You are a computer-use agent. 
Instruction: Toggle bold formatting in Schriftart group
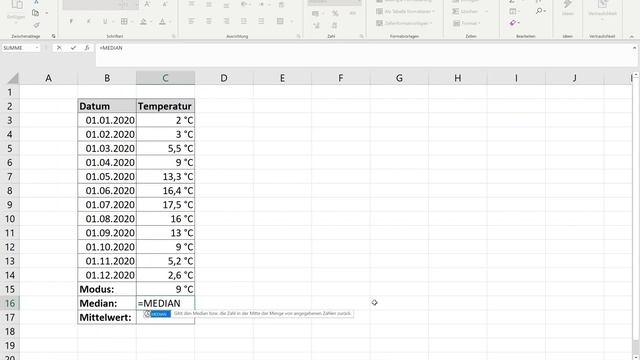click(71, 21)
